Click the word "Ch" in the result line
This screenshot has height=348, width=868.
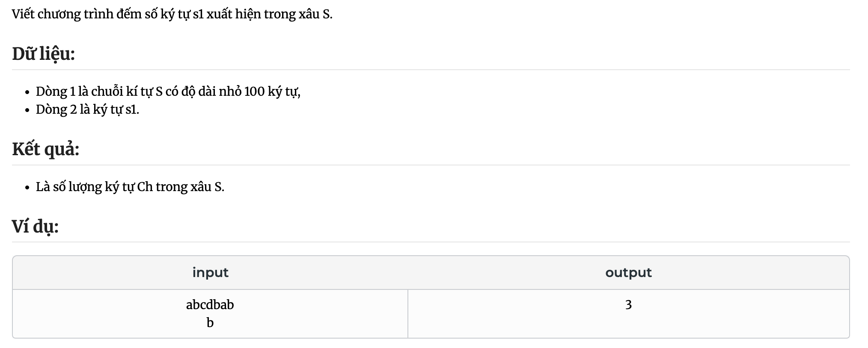point(145,187)
